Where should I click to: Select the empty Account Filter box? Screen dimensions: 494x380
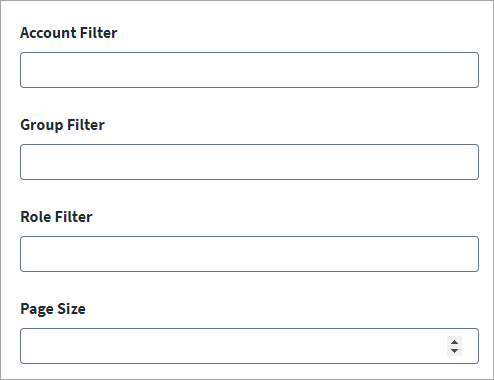coord(249,70)
